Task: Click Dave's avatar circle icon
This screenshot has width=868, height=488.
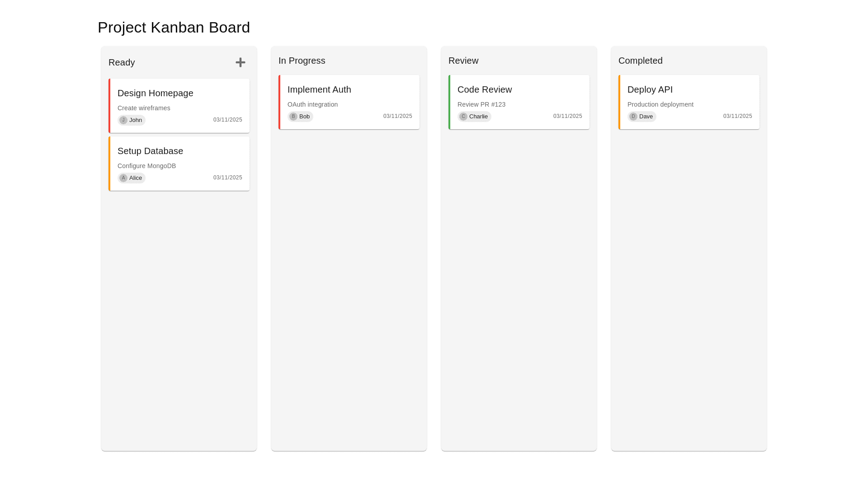Action: (633, 117)
